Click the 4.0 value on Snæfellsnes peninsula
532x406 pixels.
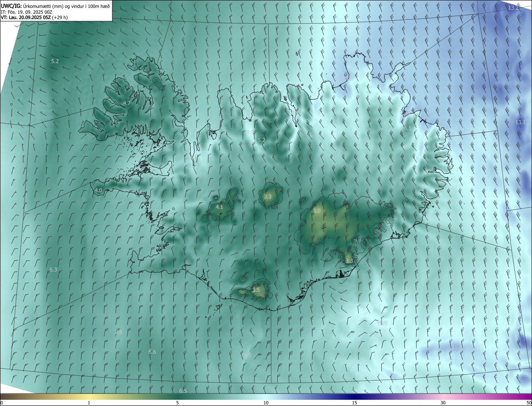pos(99,191)
